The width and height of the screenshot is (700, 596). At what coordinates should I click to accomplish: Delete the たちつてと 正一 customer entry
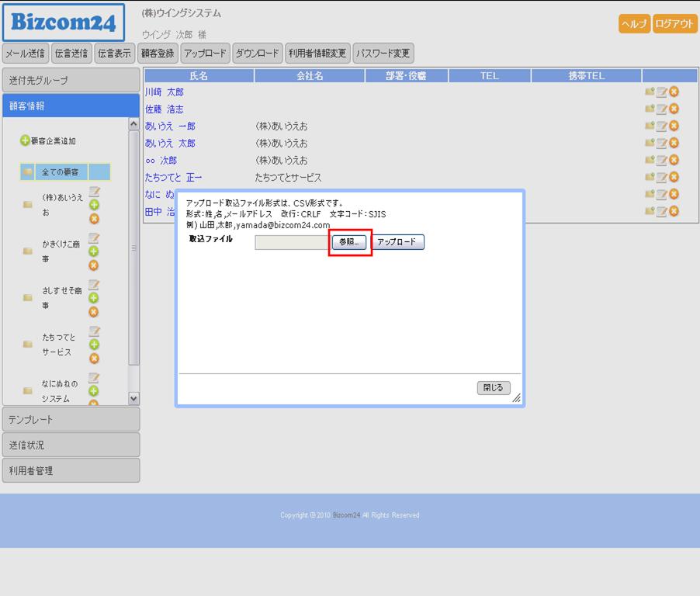pyautogui.click(x=674, y=178)
